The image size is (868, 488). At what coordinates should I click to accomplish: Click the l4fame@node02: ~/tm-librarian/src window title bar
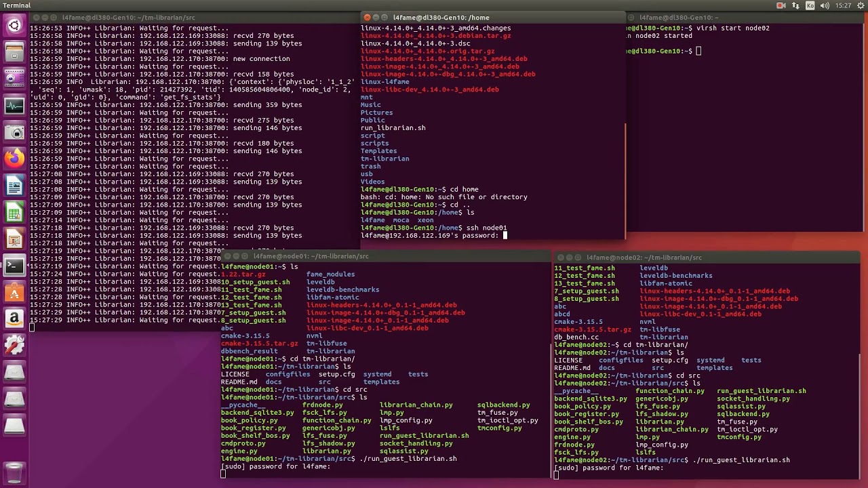click(x=707, y=258)
